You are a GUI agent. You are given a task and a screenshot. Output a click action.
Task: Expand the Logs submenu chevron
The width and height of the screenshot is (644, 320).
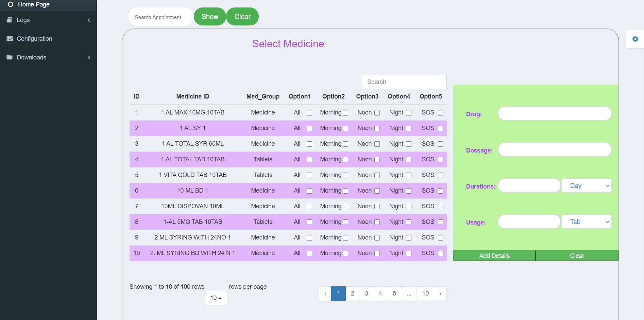point(89,20)
